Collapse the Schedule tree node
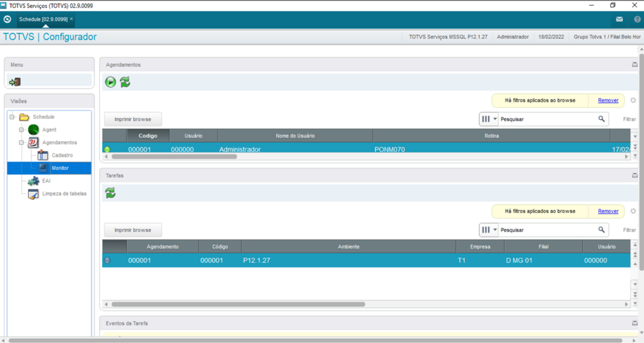The image size is (644, 343). click(x=12, y=117)
